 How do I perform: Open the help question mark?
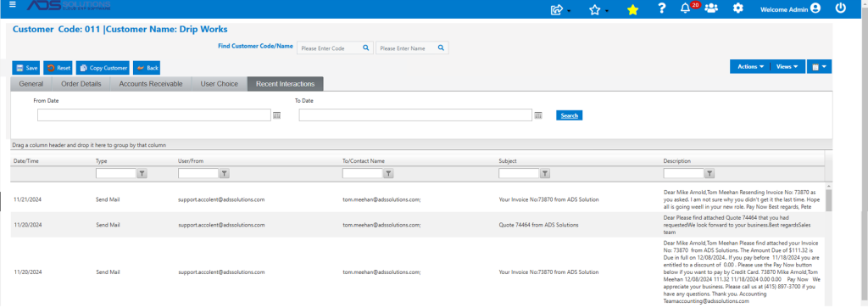661,8
